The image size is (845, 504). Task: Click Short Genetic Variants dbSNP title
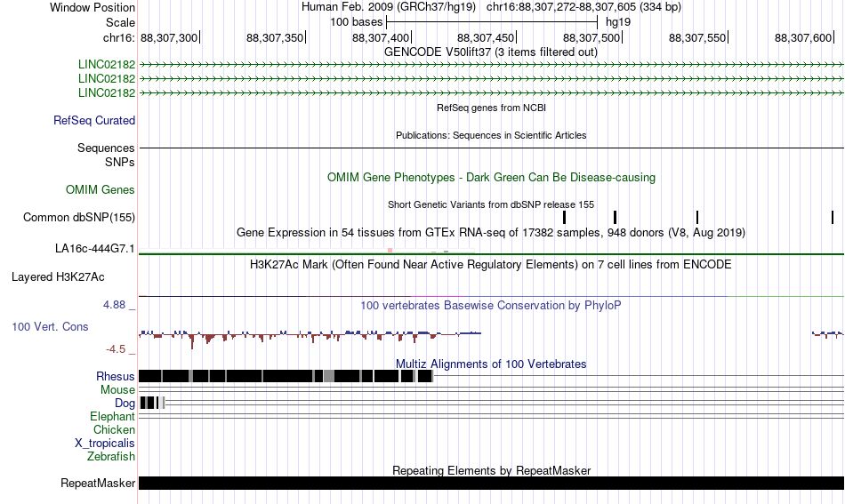tap(491, 204)
